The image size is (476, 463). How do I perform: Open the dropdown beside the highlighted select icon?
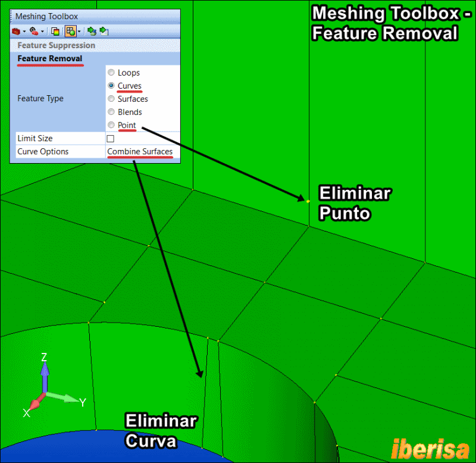pyautogui.click(x=79, y=32)
